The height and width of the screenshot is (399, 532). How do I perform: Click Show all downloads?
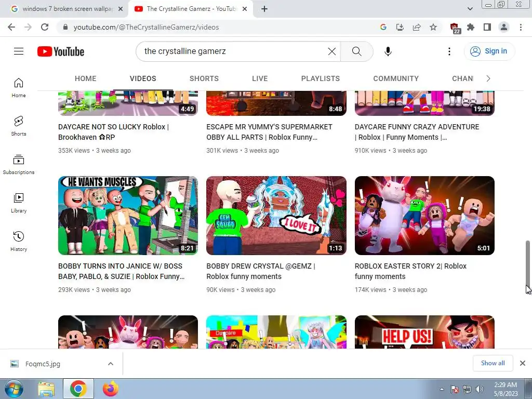[x=493, y=363]
